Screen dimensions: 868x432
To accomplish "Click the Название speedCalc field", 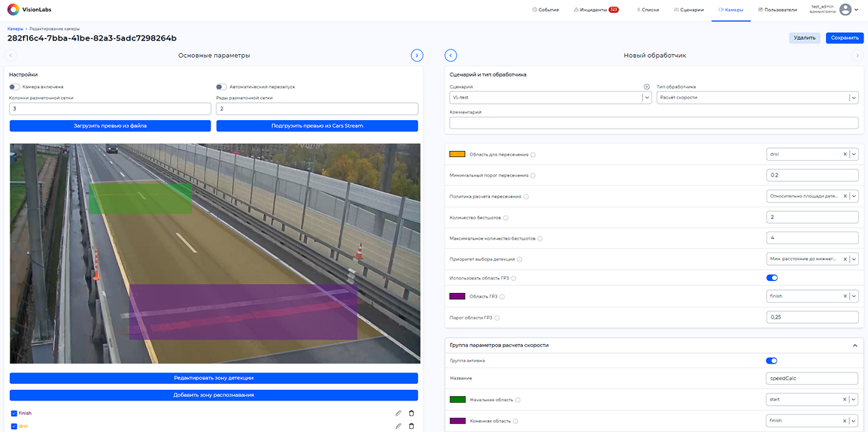I will click(812, 379).
